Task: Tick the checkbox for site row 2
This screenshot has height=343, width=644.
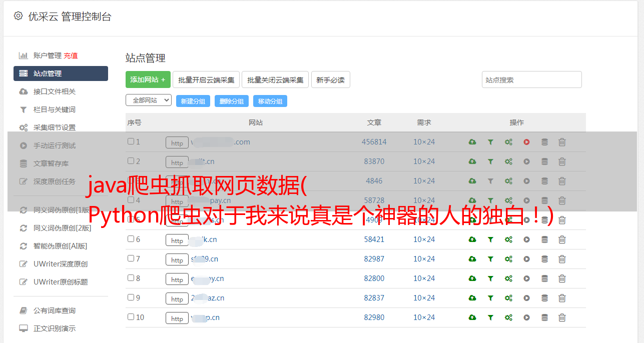Action: click(131, 161)
